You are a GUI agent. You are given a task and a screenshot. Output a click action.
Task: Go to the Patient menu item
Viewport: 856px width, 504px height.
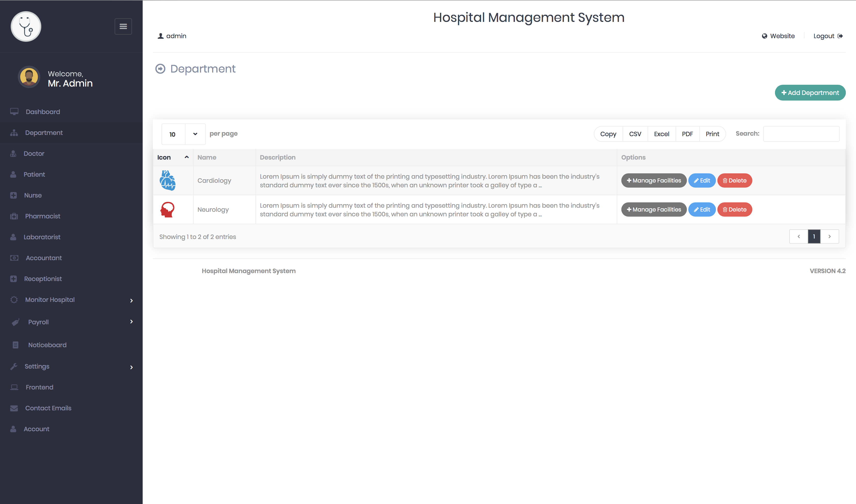[x=71, y=175]
